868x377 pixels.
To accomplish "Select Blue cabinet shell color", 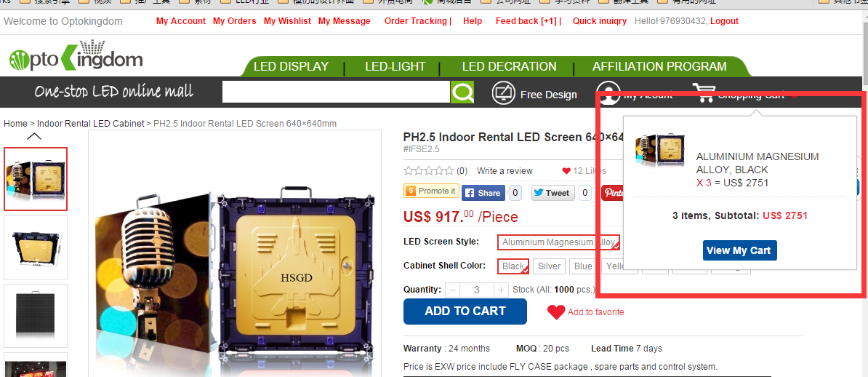I will pyautogui.click(x=583, y=266).
